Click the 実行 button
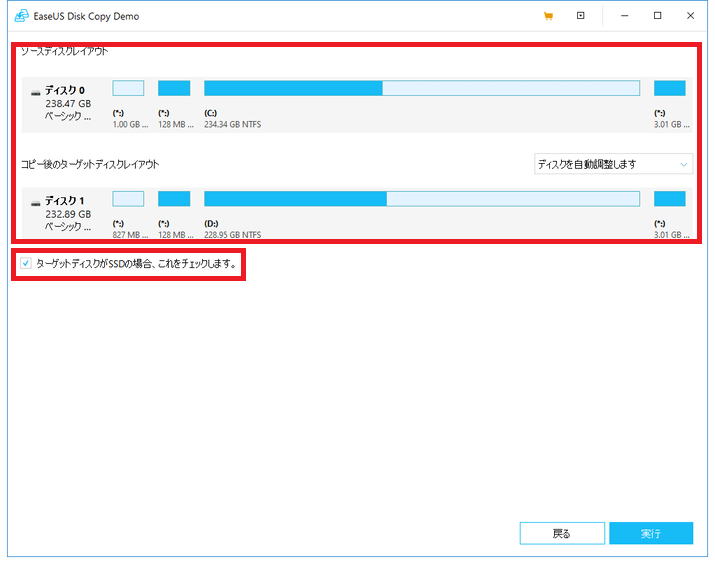Screen dimensions: 715x564 point(651,533)
